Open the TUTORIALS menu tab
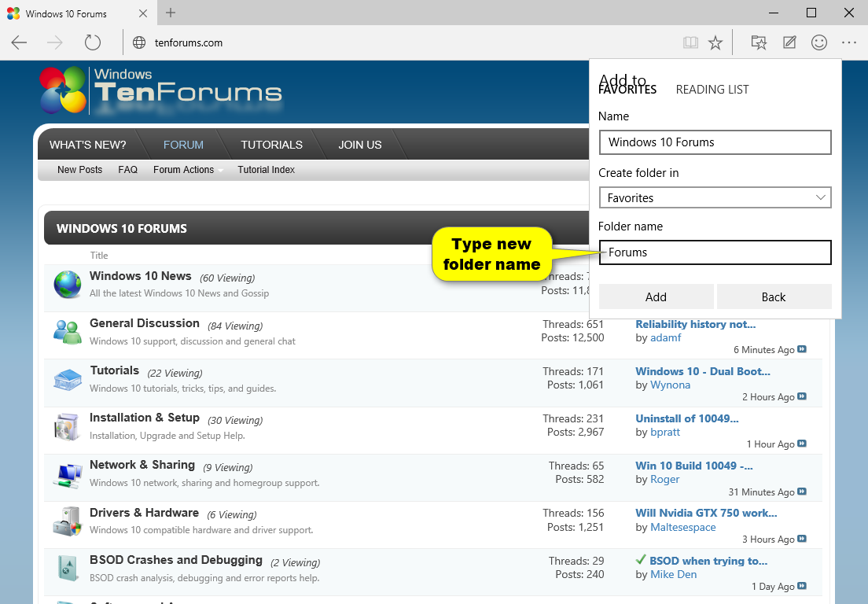868x604 pixels. pos(271,145)
